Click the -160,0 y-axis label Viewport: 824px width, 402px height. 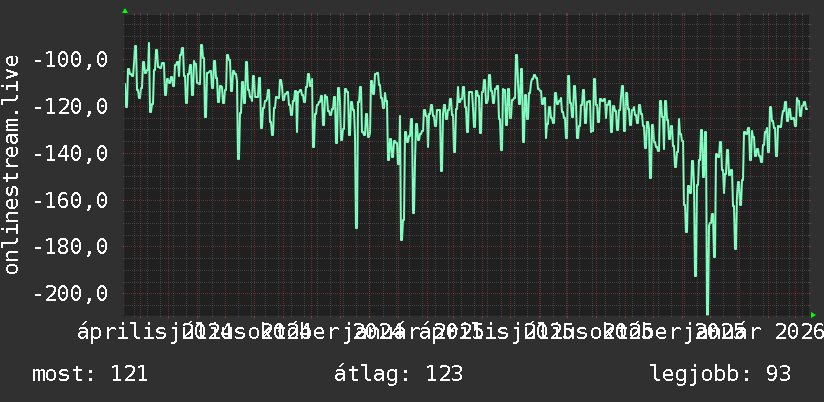pyautogui.click(x=70, y=200)
